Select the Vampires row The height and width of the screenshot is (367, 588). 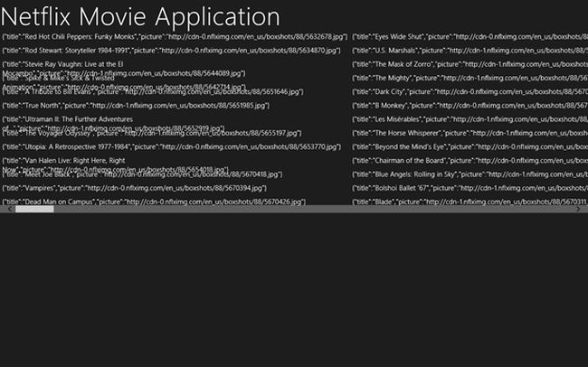click(134, 188)
